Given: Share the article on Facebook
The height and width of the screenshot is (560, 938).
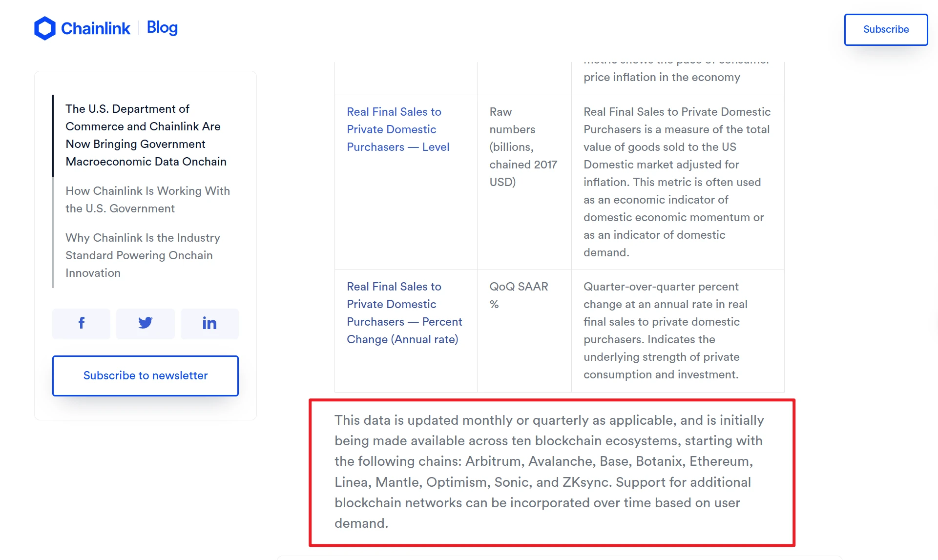Looking at the screenshot, I should pos(81,323).
